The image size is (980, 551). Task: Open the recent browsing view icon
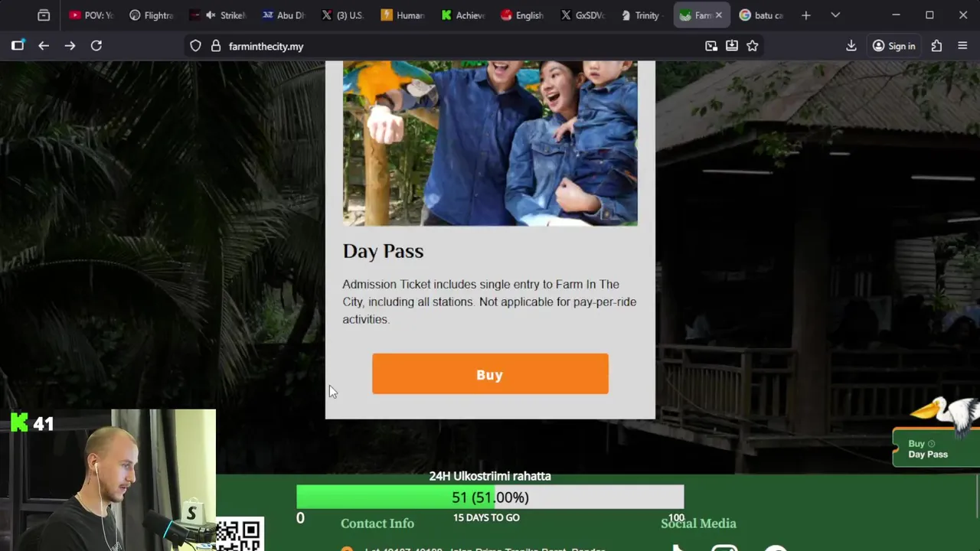pos(44,15)
